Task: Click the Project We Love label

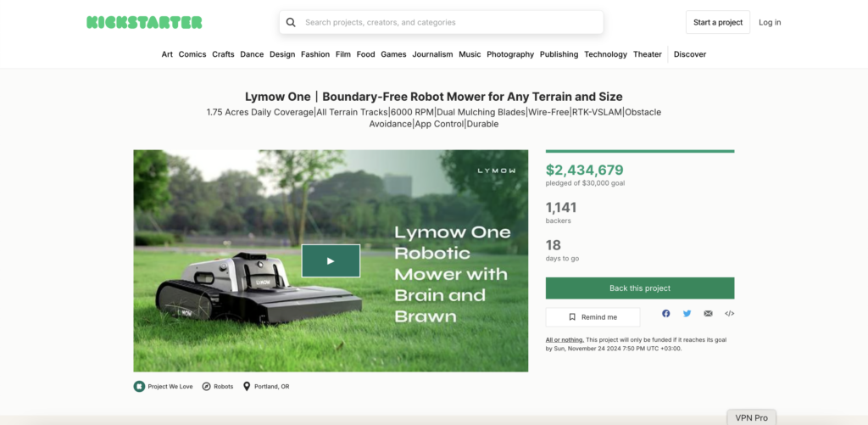Action: 170,387
